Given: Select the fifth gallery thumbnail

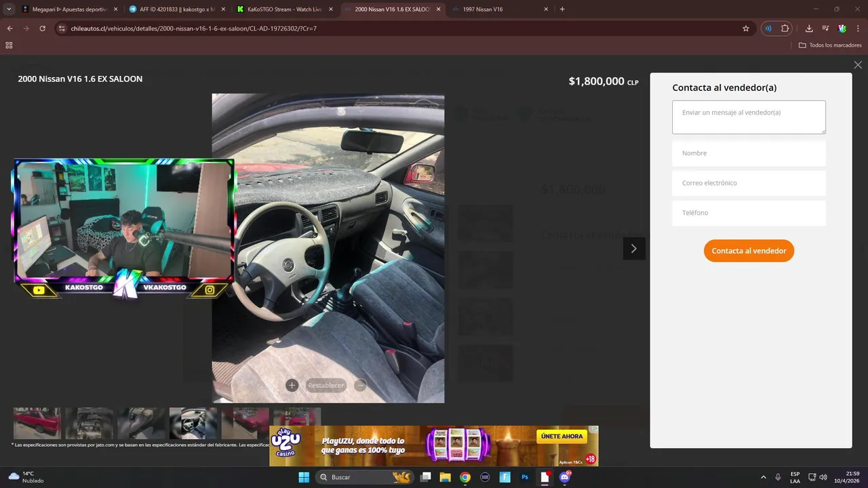Looking at the screenshot, I should 245,423.
